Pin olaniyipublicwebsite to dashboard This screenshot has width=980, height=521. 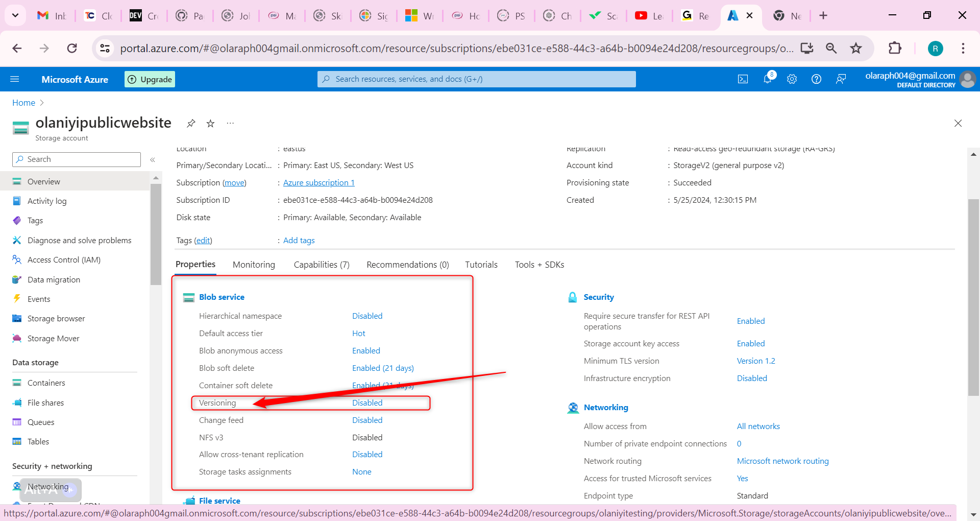click(191, 123)
